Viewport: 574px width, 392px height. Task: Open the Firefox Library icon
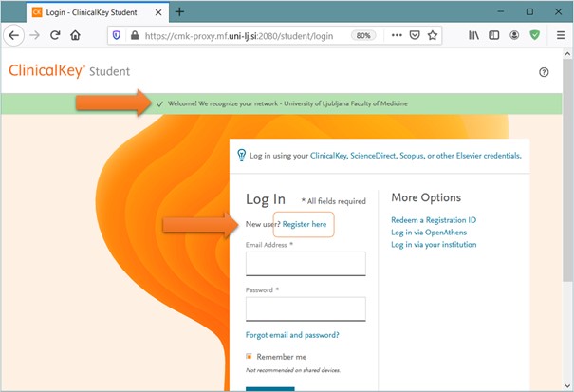pos(472,35)
